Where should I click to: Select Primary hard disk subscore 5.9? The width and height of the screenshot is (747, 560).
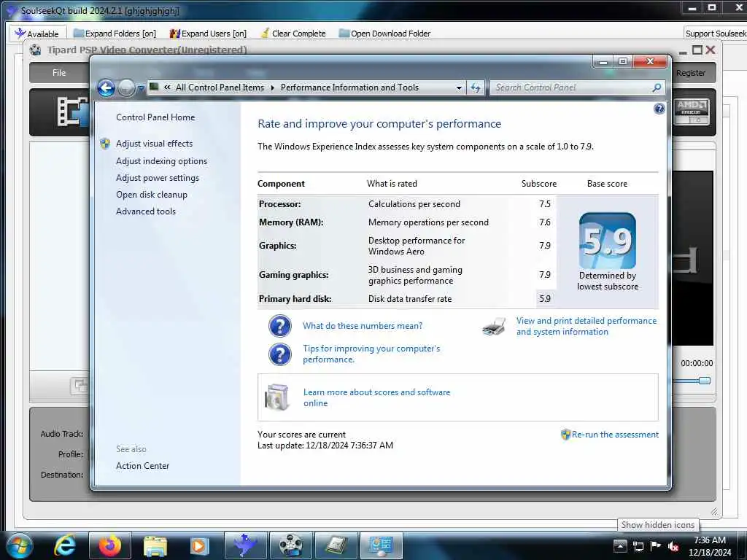[544, 298]
